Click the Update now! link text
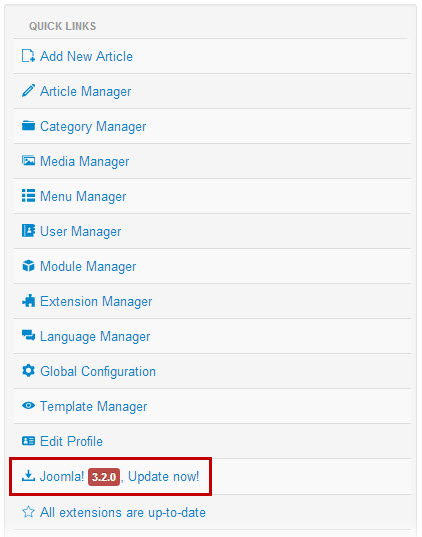422x537 pixels. coord(164,476)
